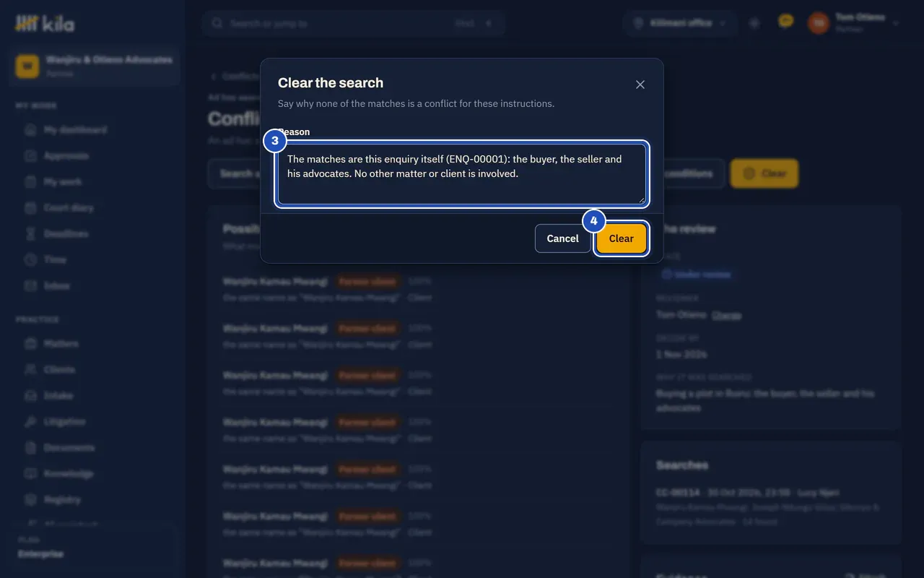This screenshot has height=578, width=924.
Task: Open the Registry sidebar icon
Action: pos(30,500)
